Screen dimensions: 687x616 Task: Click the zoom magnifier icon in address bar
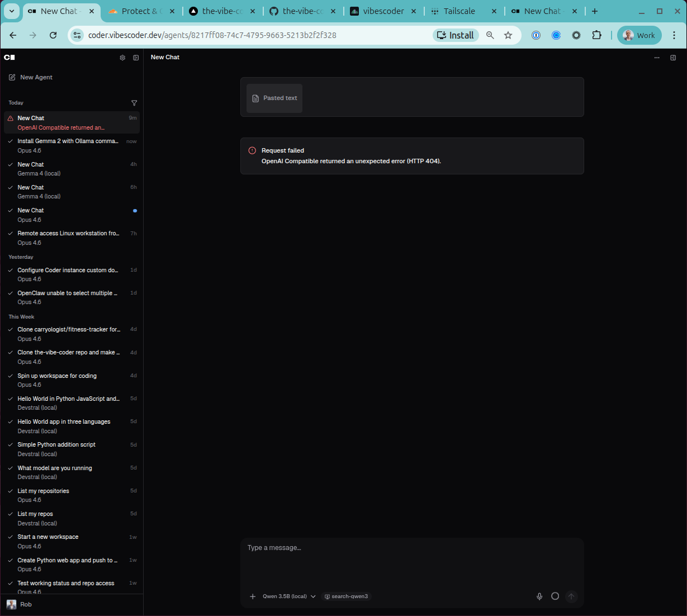490,35
